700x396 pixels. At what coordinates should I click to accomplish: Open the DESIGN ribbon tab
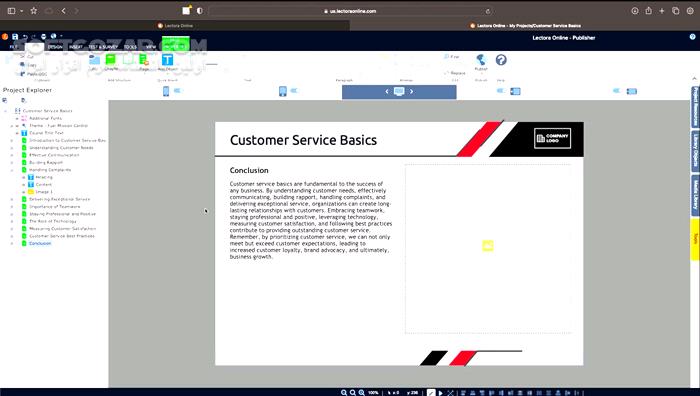(55, 46)
